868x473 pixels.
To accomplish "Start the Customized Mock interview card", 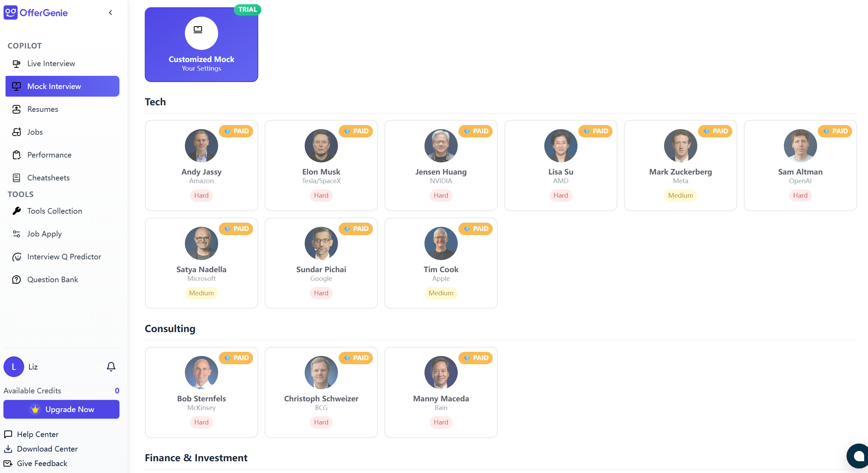I will 202,45.
